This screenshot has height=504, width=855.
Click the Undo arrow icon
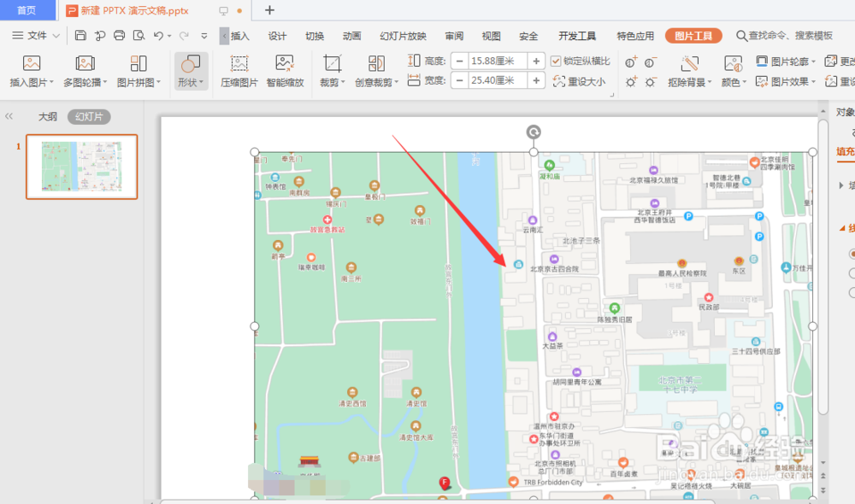(x=158, y=35)
